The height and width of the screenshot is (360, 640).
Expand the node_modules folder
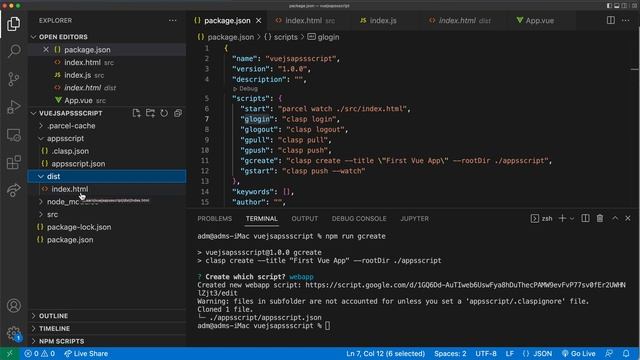pyautogui.click(x=107, y=202)
